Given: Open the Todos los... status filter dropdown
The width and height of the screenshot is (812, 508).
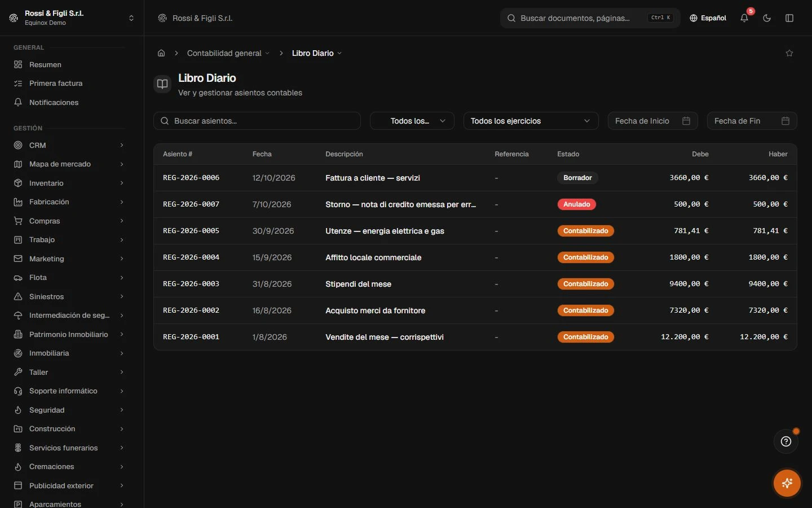Looking at the screenshot, I should pos(412,121).
